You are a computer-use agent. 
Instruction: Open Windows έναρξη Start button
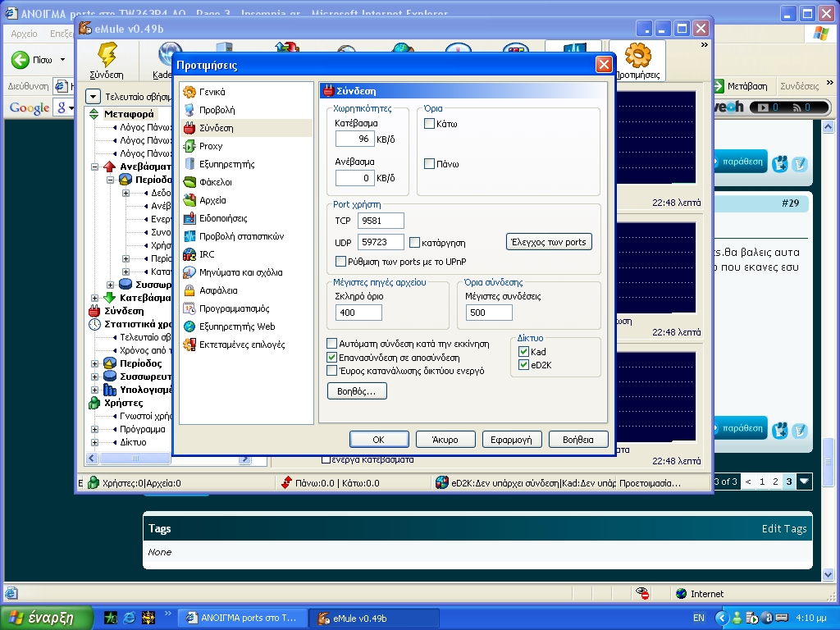[x=45, y=618]
